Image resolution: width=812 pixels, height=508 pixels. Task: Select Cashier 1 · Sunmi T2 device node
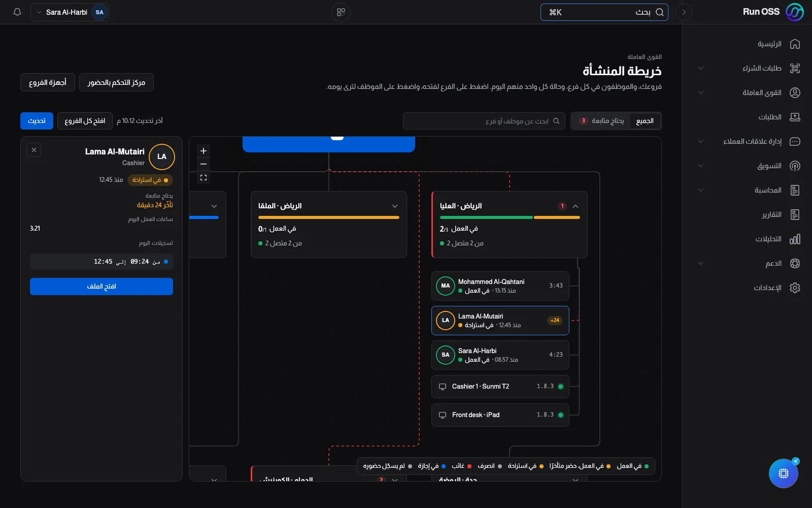500,387
